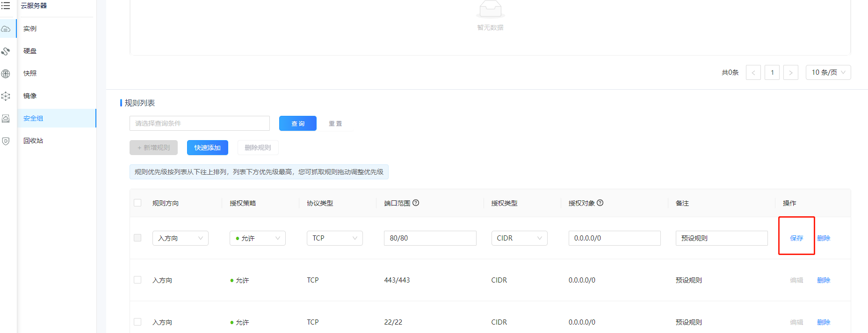
Task: Click the 删除规则 button
Action: click(258, 148)
